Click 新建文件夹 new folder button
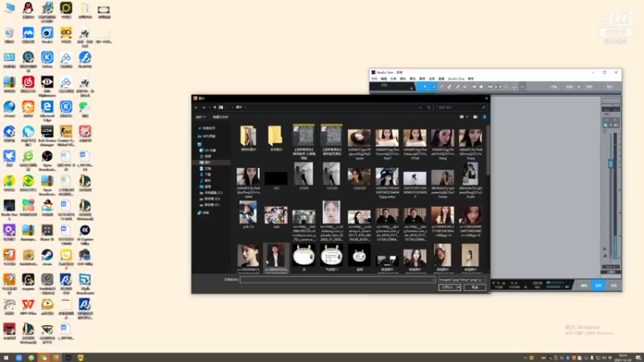644x362 pixels. 221,117
